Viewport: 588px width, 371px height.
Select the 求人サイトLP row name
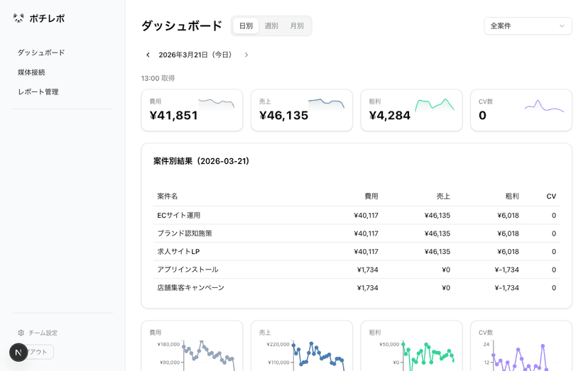178,251
